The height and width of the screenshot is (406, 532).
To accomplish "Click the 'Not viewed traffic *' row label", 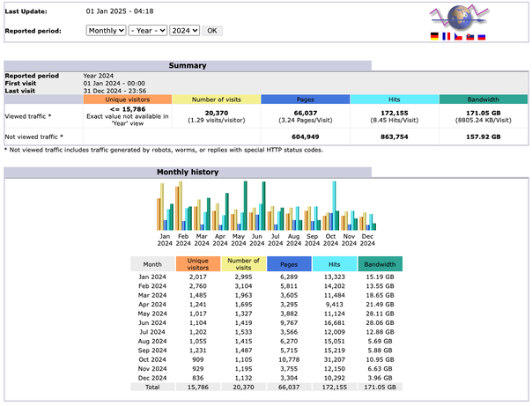I will (33, 137).
